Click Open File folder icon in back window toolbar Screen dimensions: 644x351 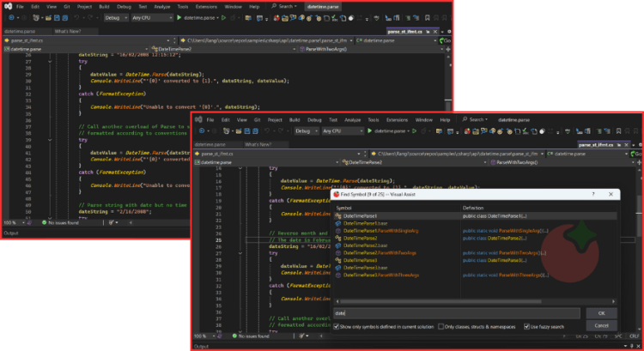click(x=48, y=18)
